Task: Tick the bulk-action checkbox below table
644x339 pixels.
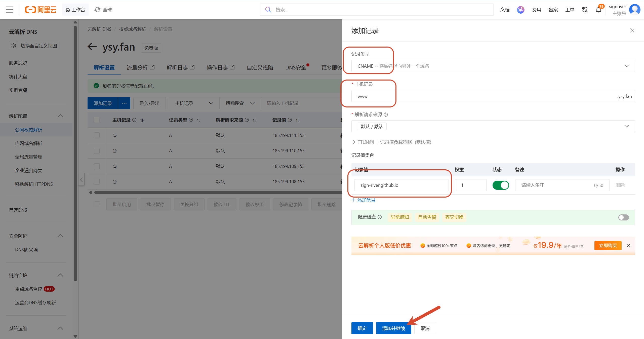Action: 97,204
